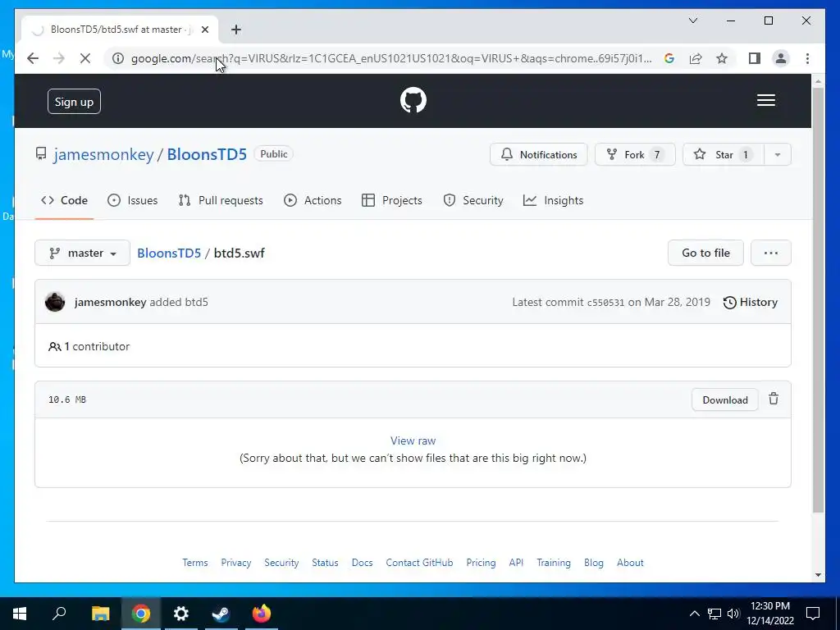The image size is (840, 630).
Task: Open the Projects tab
Action: tap(391, 200)
